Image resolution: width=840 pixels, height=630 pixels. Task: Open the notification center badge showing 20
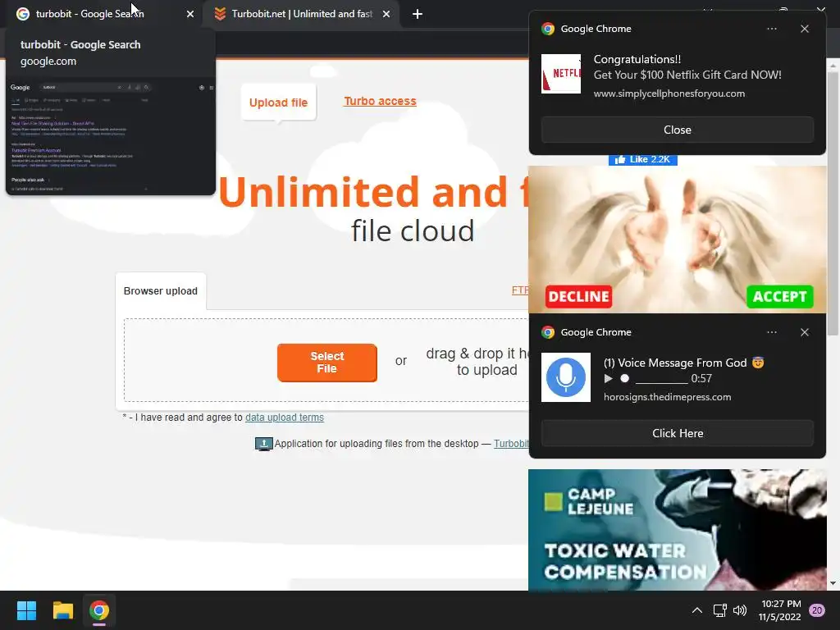[x=817, y=610]
